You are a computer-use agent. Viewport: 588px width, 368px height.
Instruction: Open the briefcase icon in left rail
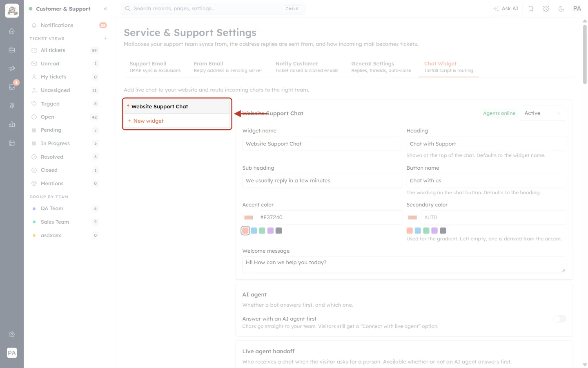[x=12, y=50]
